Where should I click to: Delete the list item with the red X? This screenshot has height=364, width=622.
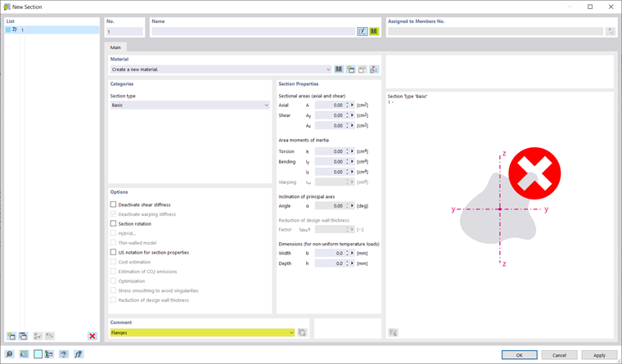(92, 336)
